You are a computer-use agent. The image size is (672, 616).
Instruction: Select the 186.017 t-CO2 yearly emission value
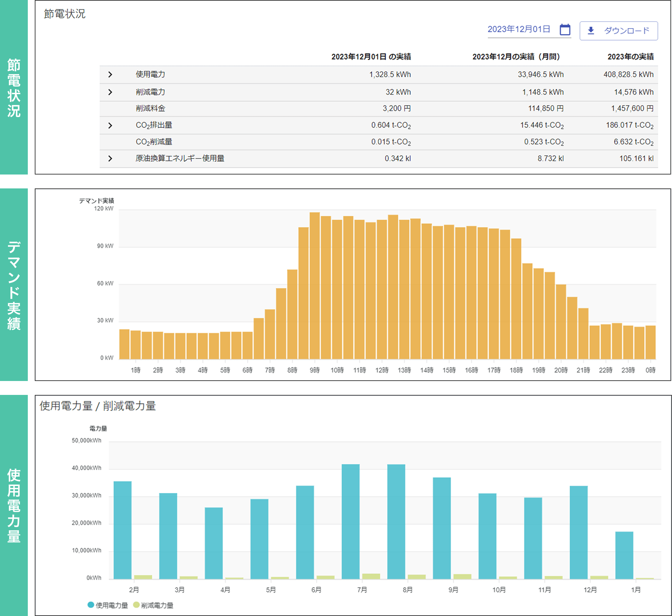click(x=630, y=125)
